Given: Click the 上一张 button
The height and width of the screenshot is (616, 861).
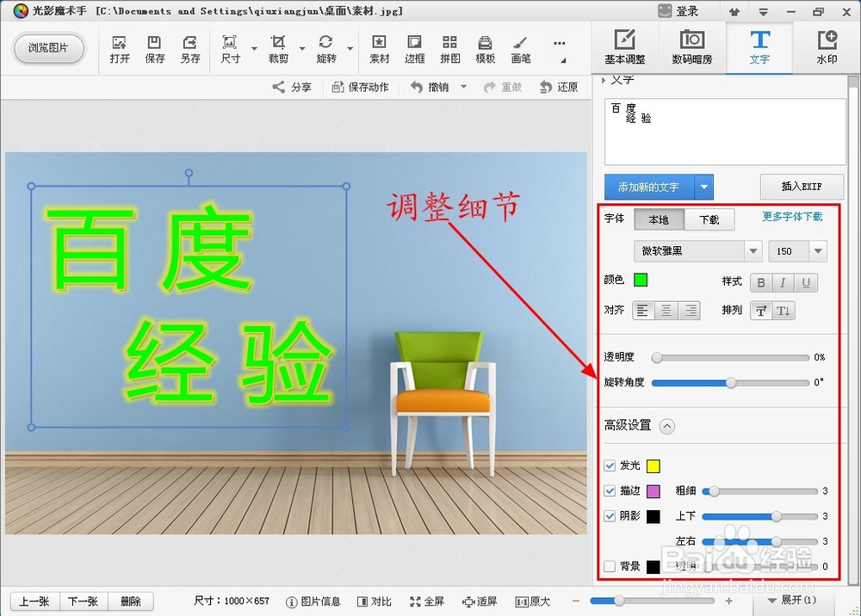Looking at the screenshot, I should 34,601.
